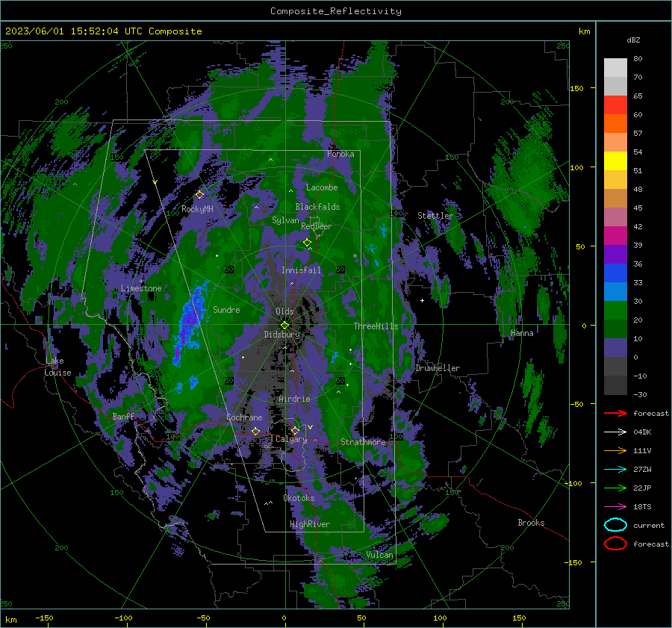Click the cyan 27ZW arrow in legend

[x=615, y=470]
